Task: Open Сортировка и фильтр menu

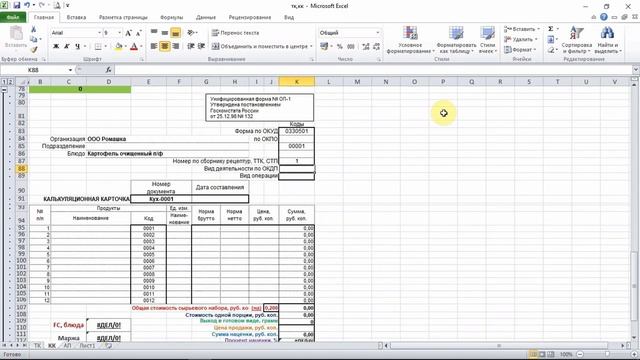Action: pos(576,40)
